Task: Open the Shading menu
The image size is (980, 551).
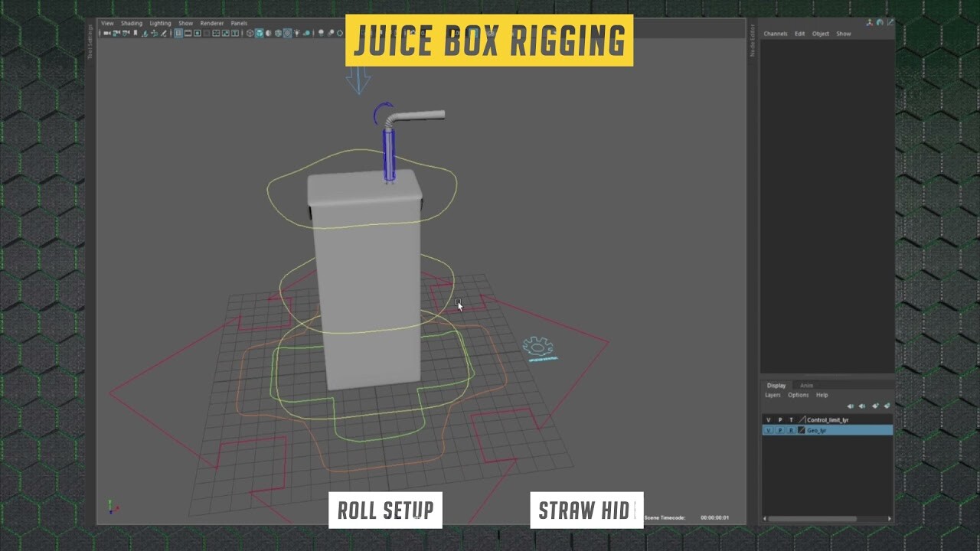Action: [x=132, y=23]
